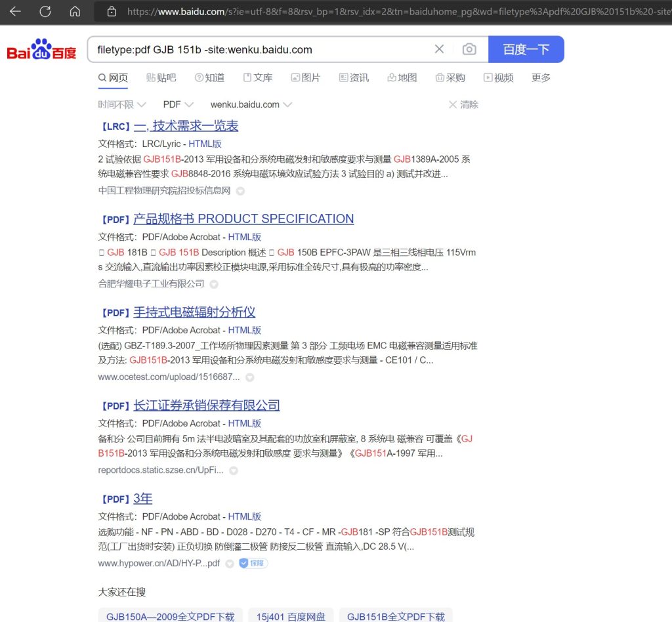
Task: Open the result titled 3年
Action: tap(142, 499)
